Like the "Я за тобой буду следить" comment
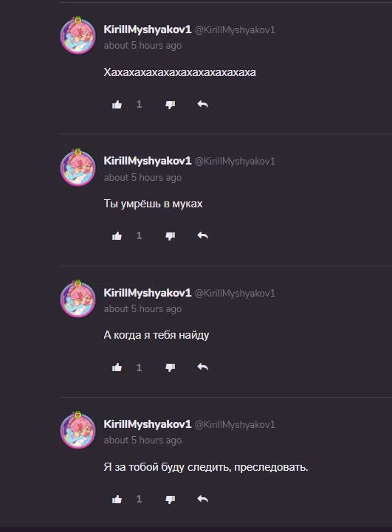The height and width of the screenshot is (532, 392). click(117, 499)
